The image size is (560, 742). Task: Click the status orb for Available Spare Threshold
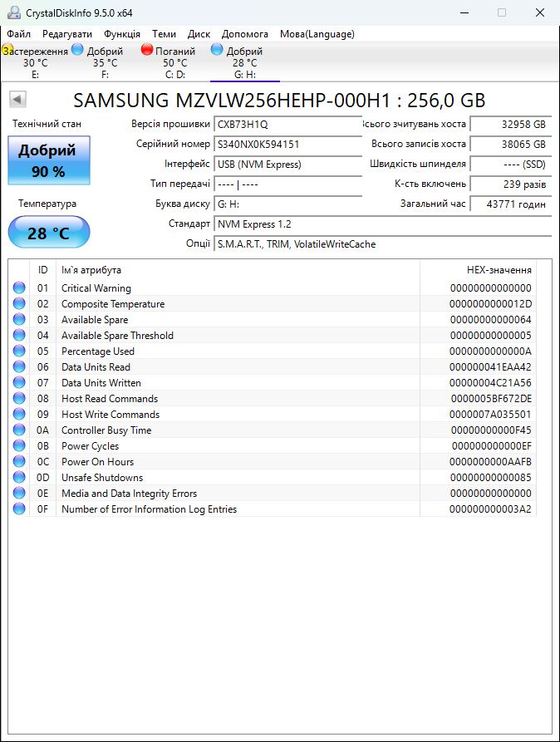(19, 335)
